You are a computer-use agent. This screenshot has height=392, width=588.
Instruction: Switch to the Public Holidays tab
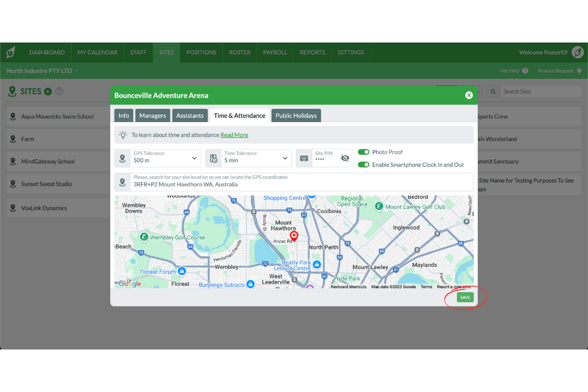(296, 116)
